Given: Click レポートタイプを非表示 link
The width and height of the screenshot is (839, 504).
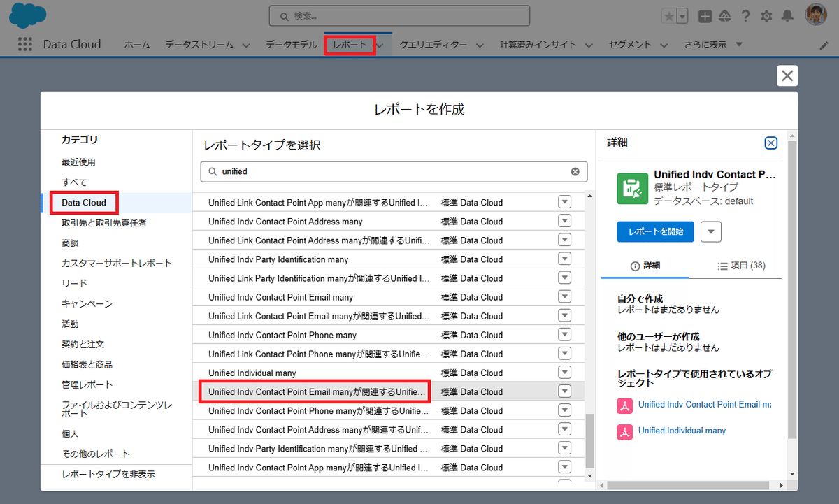Looking at the screenshot, I should 108,475.
